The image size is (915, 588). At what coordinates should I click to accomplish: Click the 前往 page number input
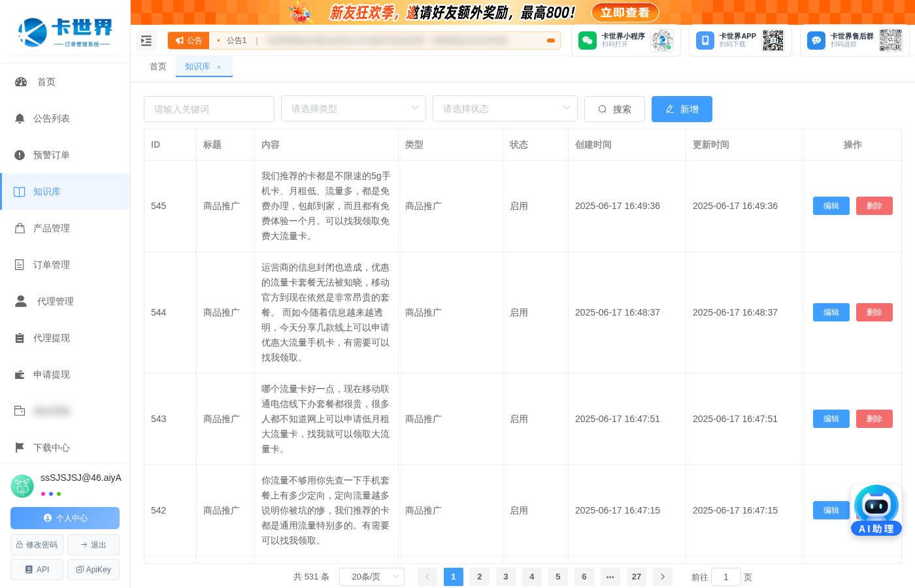[725, 577]
